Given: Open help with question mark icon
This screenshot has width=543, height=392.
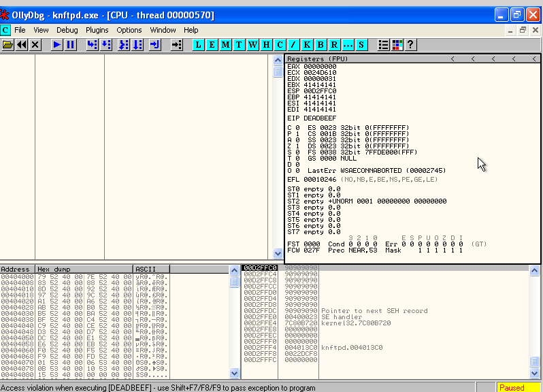Looking at the screenshot, I should tap(410, 45).
